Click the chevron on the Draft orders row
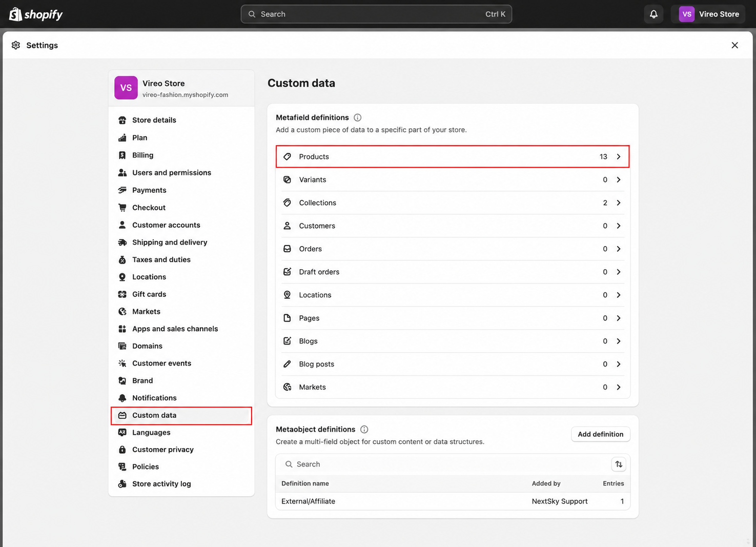This screenshot has height=547, width=756. (619, 272)
